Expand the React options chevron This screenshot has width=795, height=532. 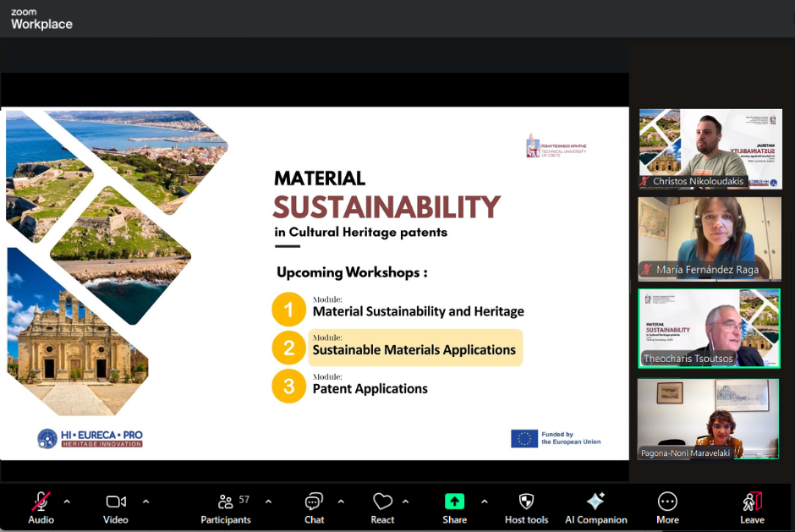[405, 501]
